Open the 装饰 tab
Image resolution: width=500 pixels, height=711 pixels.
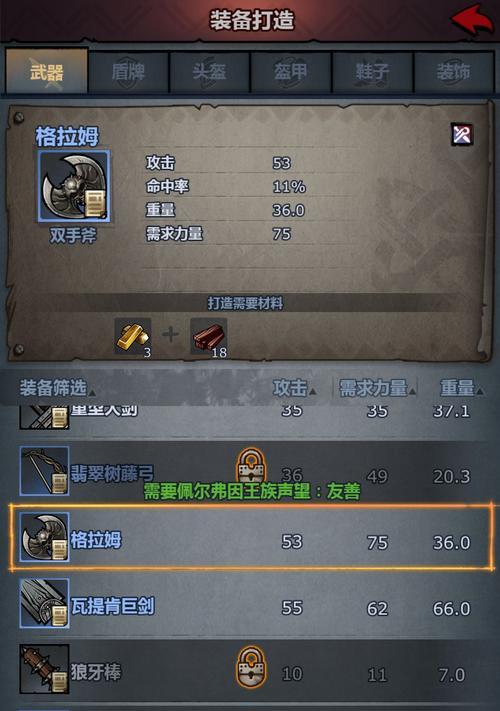click(x=454, y=72)
